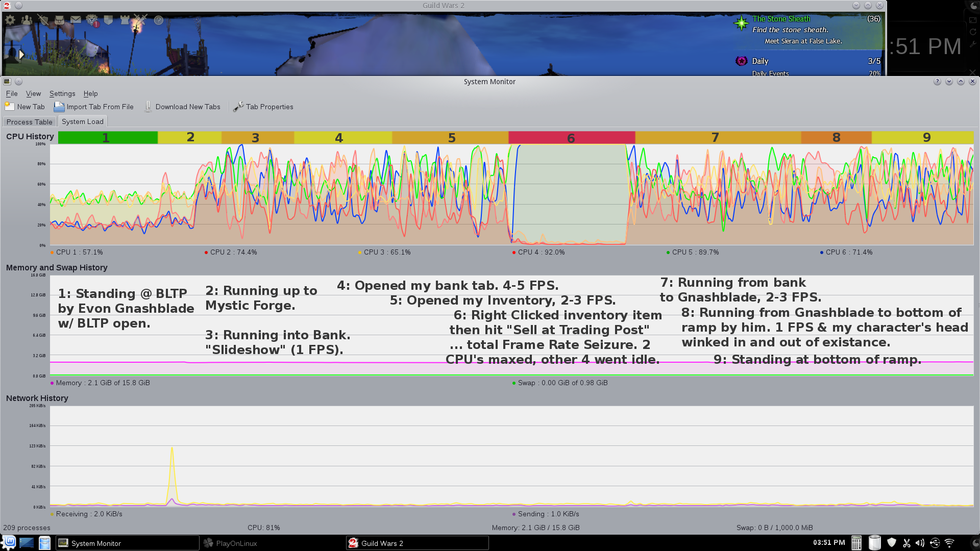Screen dimensions: 980x551
Task: Click the CPU 3 : 65.1% legend entry
Action: point(384,253)
